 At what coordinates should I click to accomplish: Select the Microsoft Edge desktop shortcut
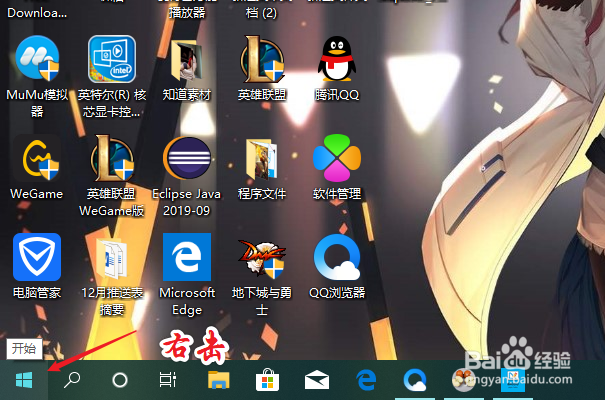click(x=187, y=257)
